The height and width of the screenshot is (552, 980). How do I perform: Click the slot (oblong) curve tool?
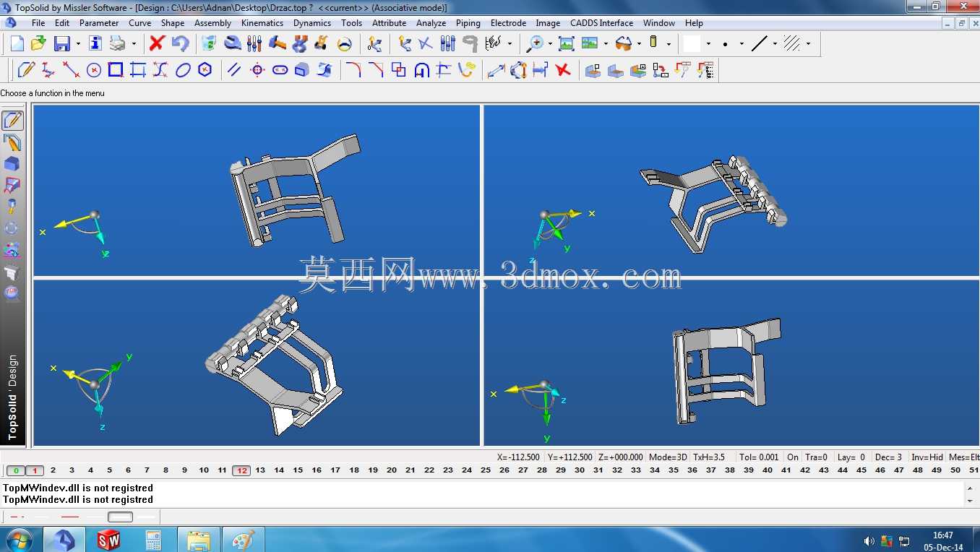[x=280, y=70]
